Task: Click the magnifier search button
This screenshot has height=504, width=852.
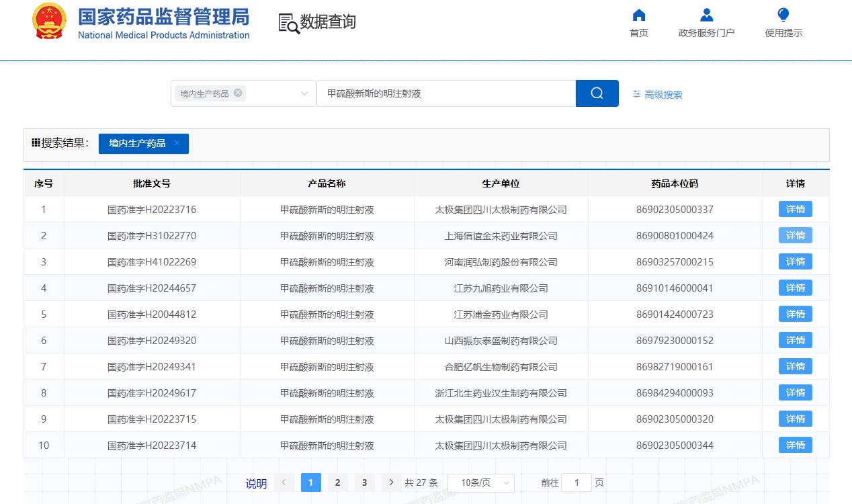Action: pyautogui.click(x=597, y=93)
